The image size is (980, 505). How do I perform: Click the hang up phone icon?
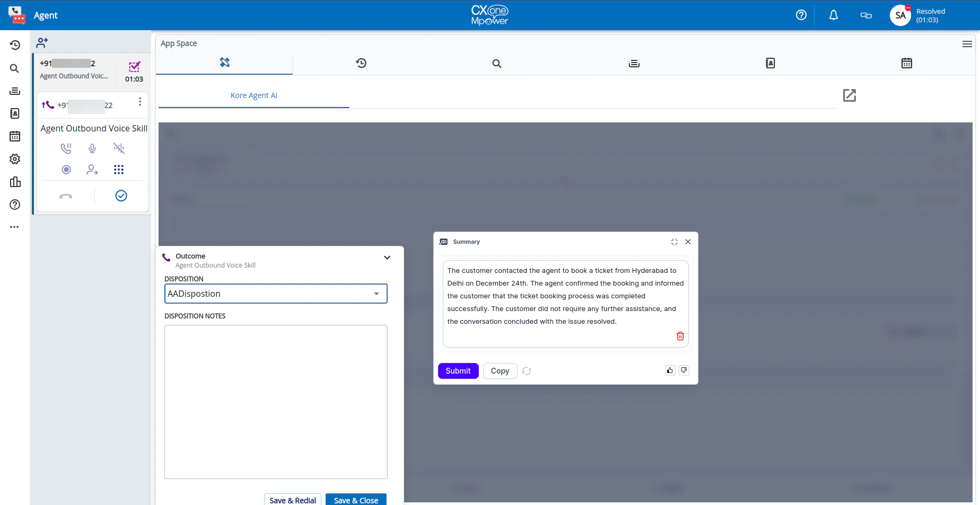pos(66,196)
